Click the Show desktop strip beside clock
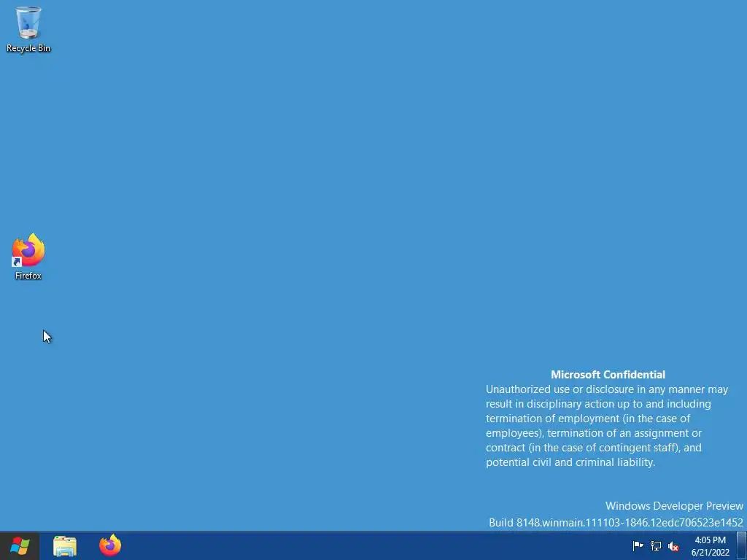747x560 pixels. (741, 546)
